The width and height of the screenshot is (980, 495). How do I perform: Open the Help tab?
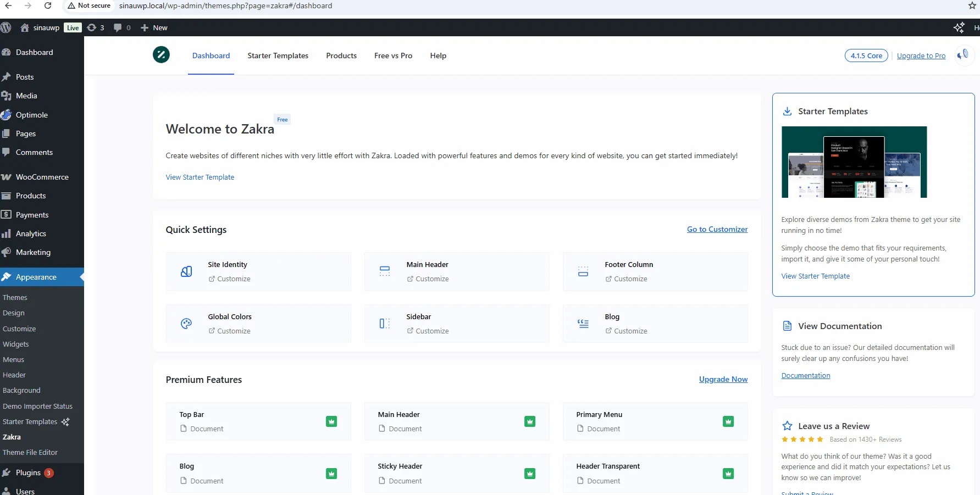[438, 55]
